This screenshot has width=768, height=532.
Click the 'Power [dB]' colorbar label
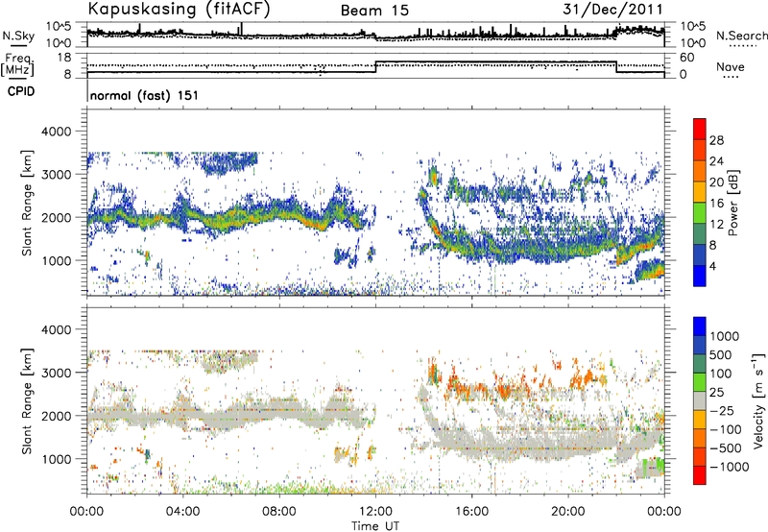732,204
